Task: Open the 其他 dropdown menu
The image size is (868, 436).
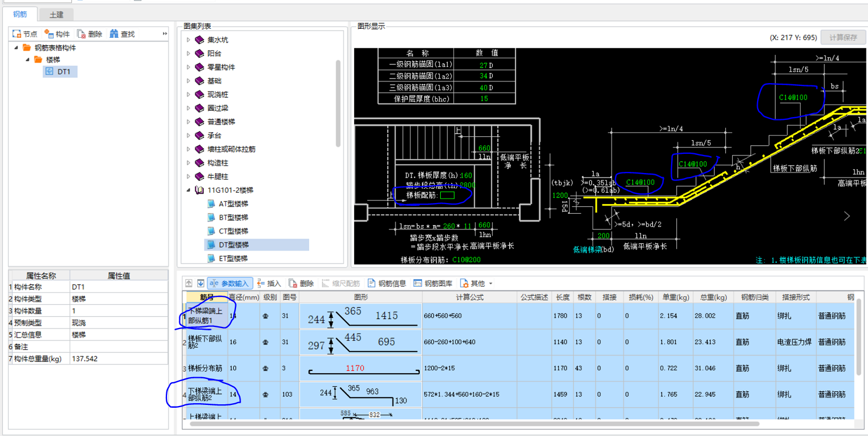Action: tap(476, 283)
